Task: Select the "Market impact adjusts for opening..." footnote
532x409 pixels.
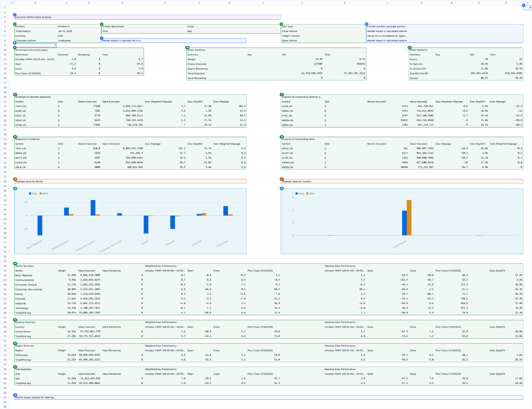Action: pyautogui.click(x=269, y=398)
